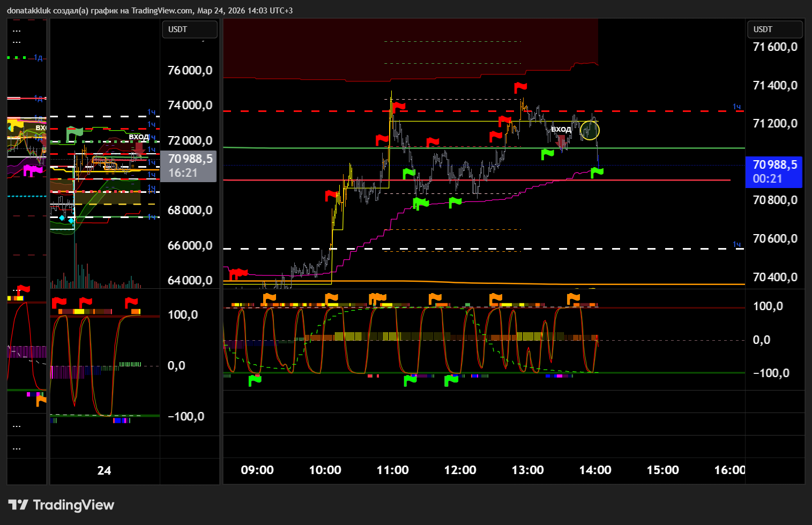Viewport: 812px width, 525px height.
Task: Select the red flag above the 13:00 price peak
Action: click(x=520, y=87)
